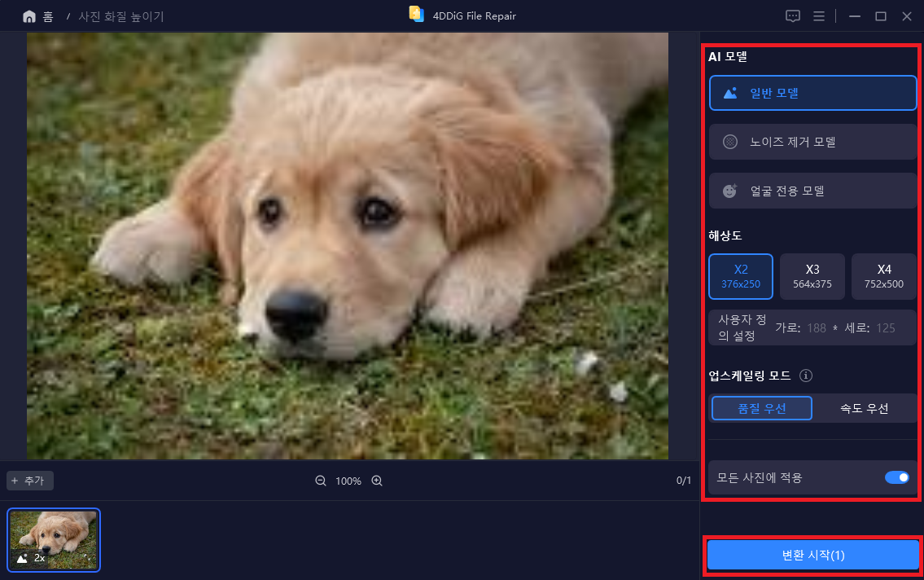This screenshot has height=580, width=924.
Task: Edit the 가로 width field
Action: point(817,328)
